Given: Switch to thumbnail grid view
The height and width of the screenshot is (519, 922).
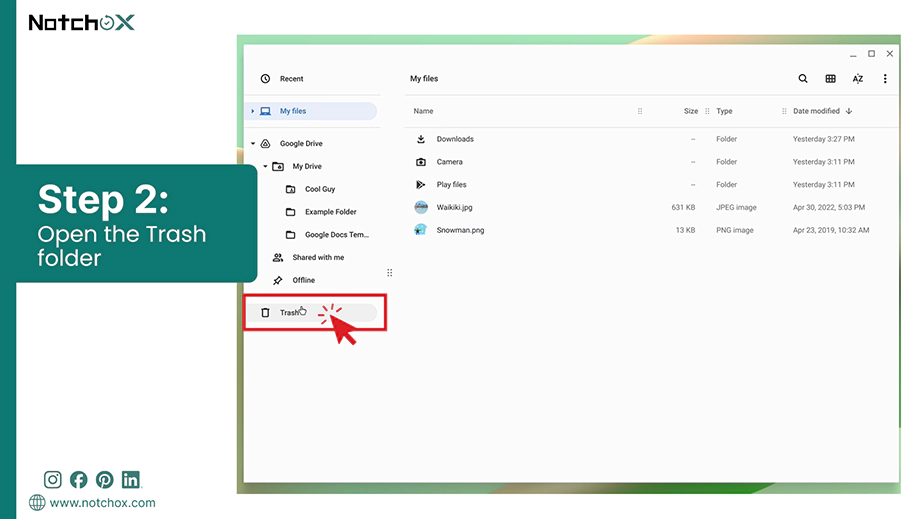Looking at the screenshot, I should 830,79.
